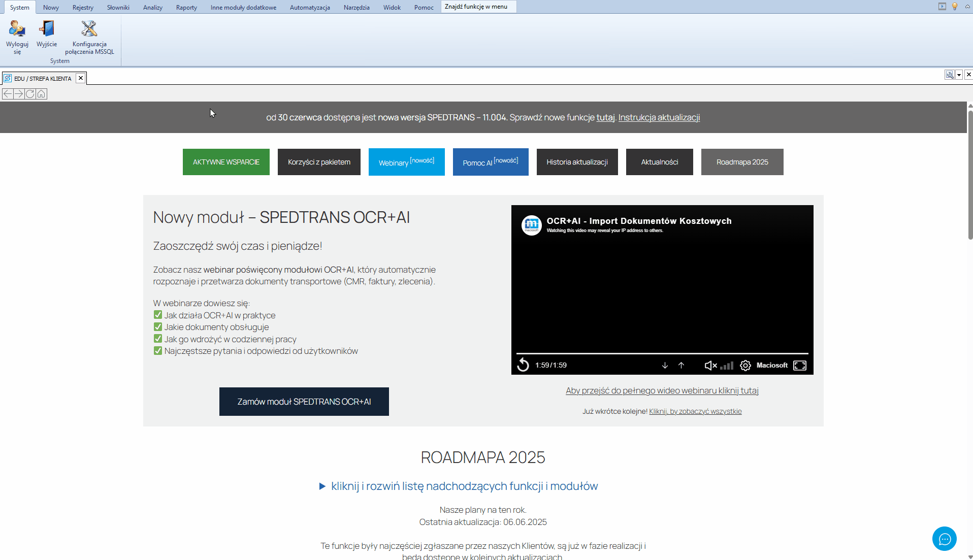The width and height of the screenshot is (973, 560).
Task: Replay the OCR+AI video
Action: (x=523, y=365)
